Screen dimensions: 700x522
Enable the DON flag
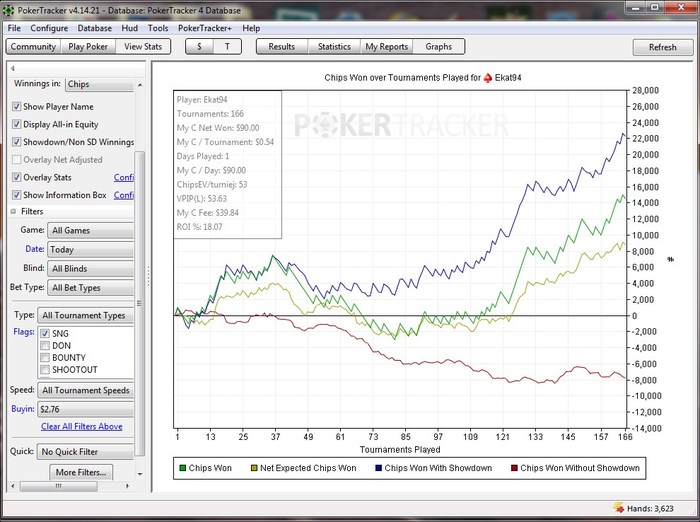tap(45, 346)
